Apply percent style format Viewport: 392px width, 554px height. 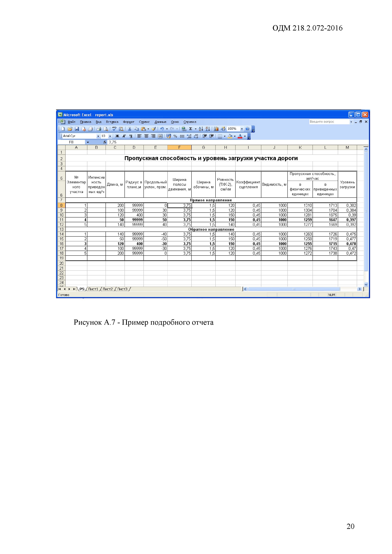pos(175,136)
